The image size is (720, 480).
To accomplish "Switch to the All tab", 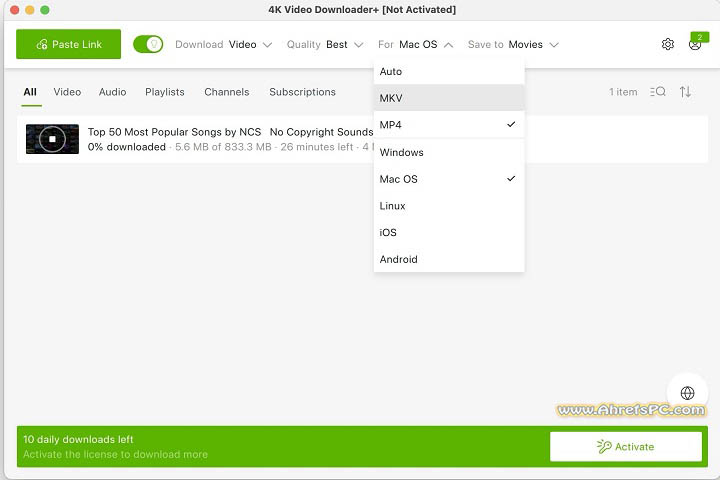I will pos(30,92).
